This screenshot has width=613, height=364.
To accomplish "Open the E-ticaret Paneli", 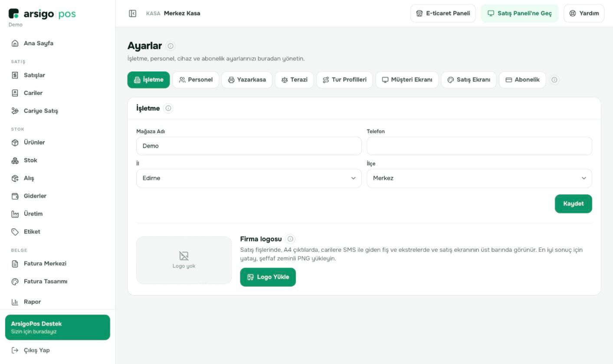I will click(443, 13).
